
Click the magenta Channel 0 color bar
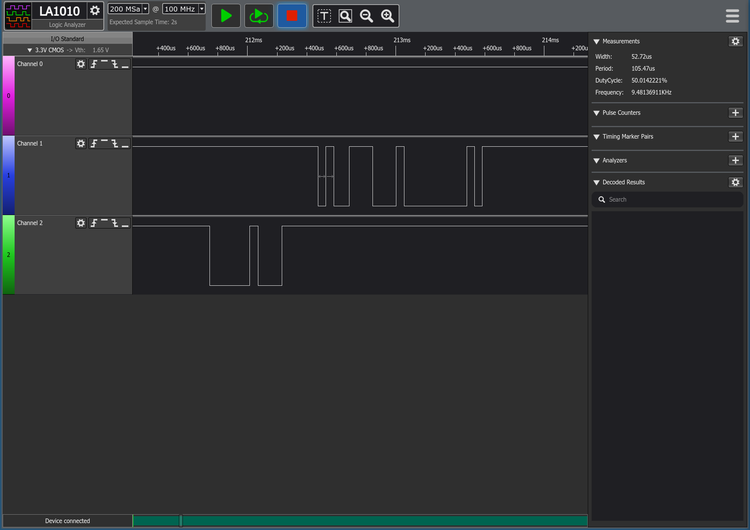point(9,96)
